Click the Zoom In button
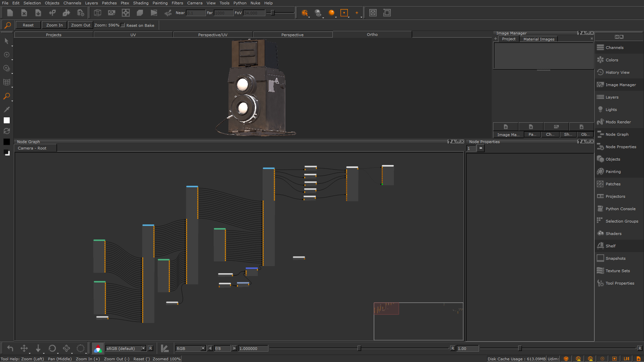 point(54,25)
